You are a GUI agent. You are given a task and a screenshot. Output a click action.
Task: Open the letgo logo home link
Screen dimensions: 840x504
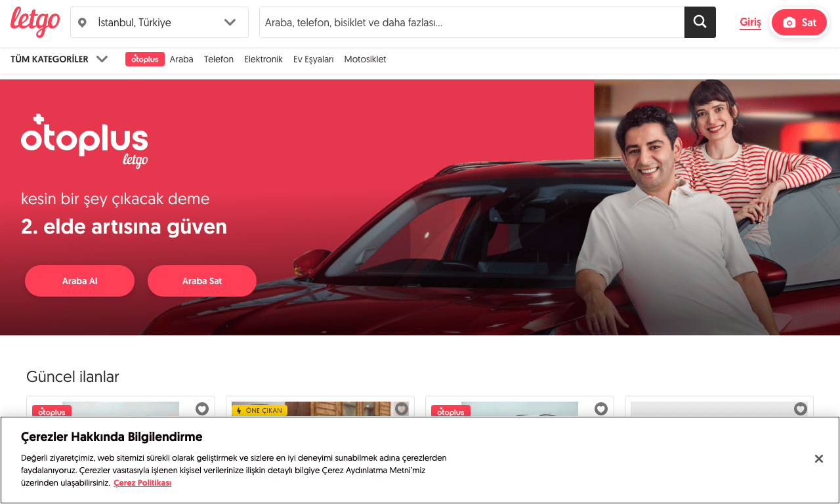tap(35, 22)
